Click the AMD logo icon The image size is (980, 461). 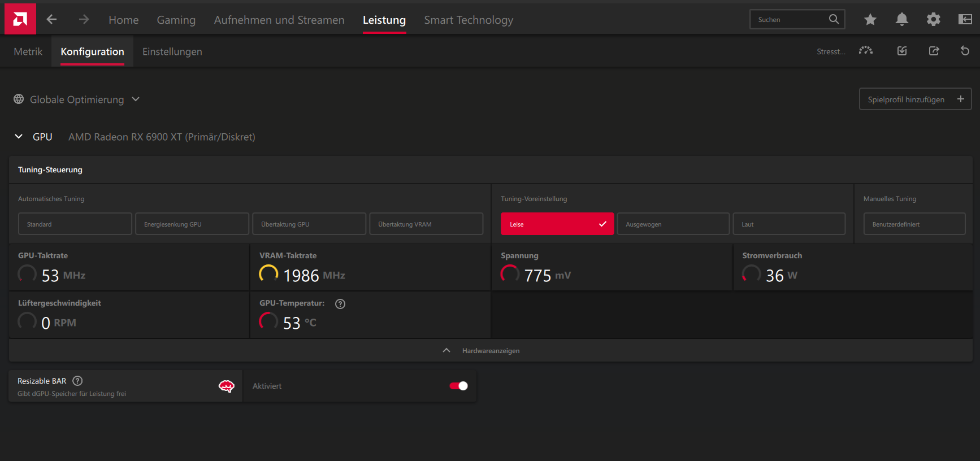click(x=20, y=19)
